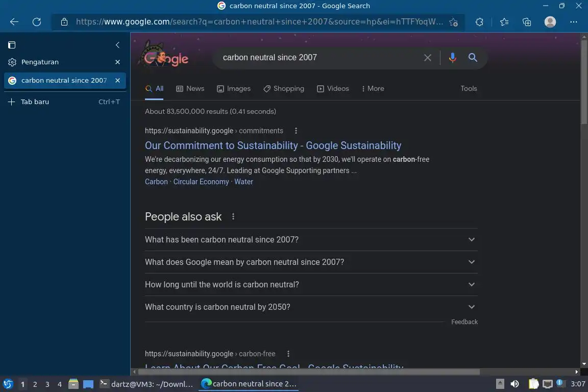This screenshot has height=392, width=588.
Task: Open options dots next to sustainability.google carbon-free
Action: click(288, 354)
